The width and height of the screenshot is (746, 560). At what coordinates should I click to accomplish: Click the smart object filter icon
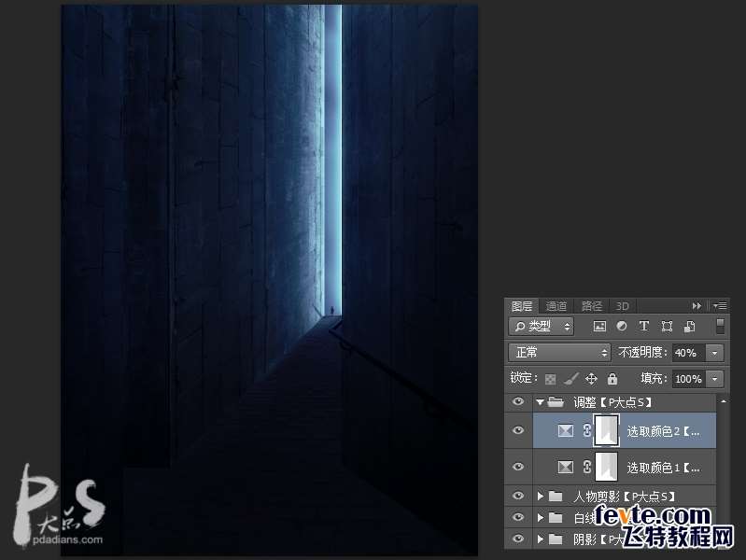click(689, 327)
